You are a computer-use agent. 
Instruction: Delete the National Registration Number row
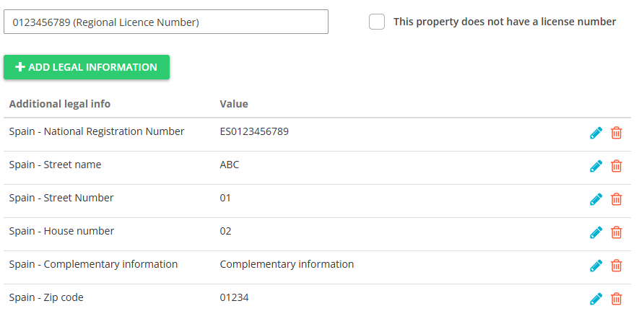coord(617,133)
